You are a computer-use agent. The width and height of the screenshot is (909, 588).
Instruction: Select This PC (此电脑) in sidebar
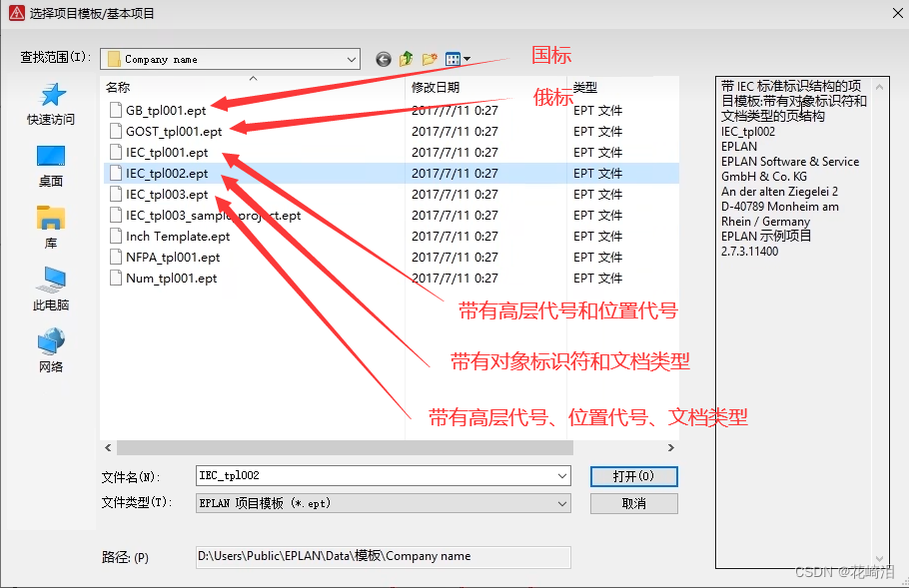[x=51, y=290]
